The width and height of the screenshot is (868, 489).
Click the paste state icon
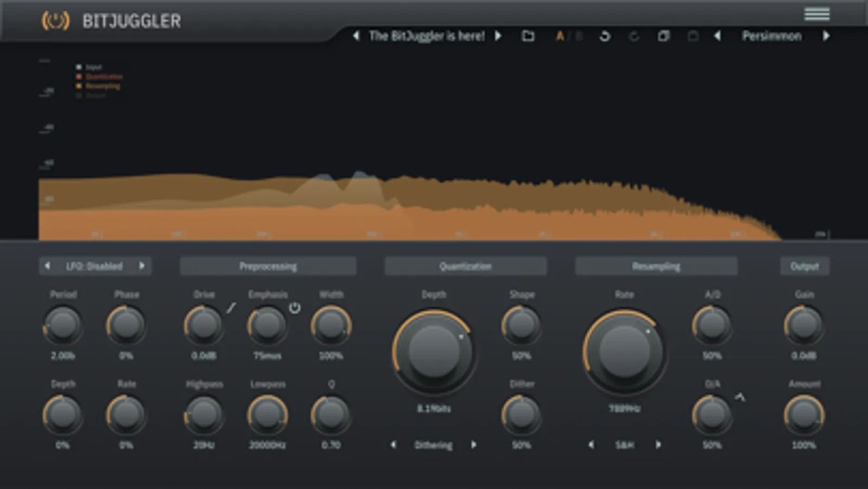click(693, 36)
